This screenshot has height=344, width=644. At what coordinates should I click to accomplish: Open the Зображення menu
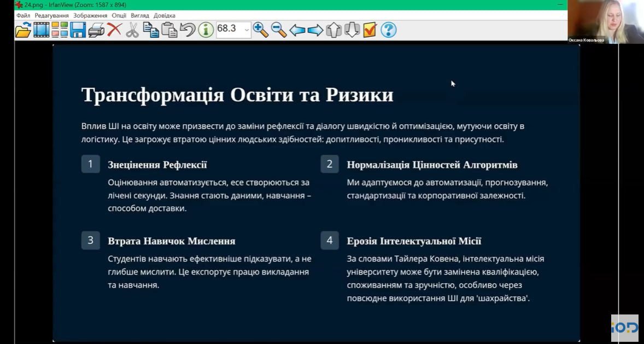(x=91, y=15)
